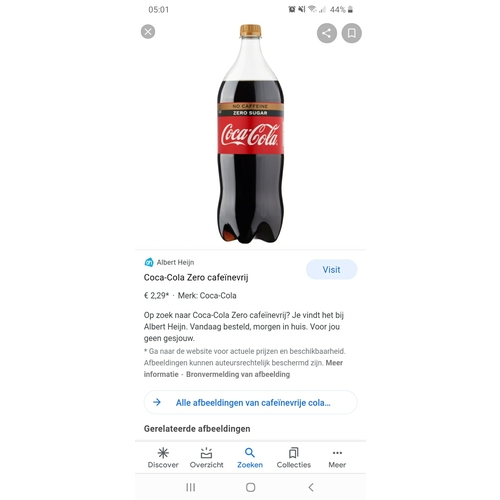Tap Alle afbeeldingen van cafeïnevrije cola
This screenshot has height=500, width=500.
(x=251, y=402)
